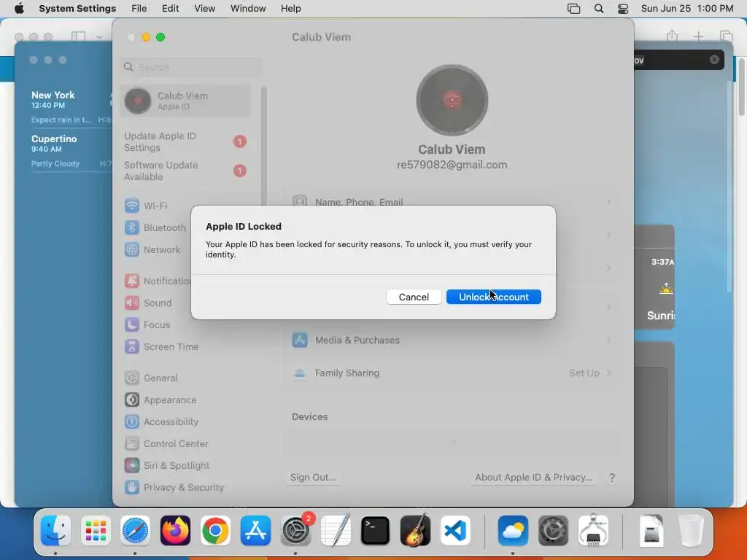Open Media & Purchases row
This screenshot has height=560, width=747.
tap(452, 340)
